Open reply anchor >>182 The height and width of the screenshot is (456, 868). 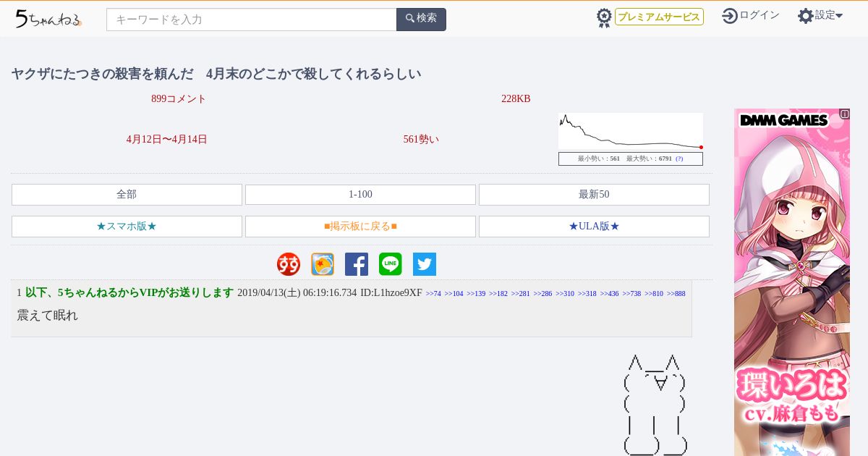[498, 294]
